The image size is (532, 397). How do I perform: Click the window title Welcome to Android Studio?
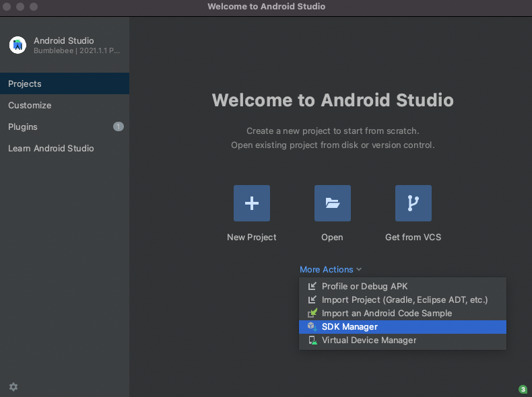click(267, 7)
